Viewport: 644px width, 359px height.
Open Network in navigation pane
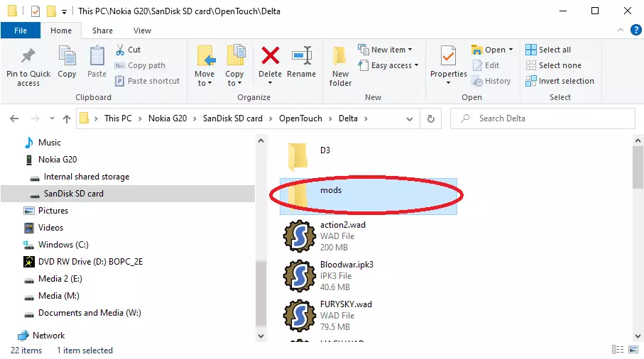click(x=48, y=336)
